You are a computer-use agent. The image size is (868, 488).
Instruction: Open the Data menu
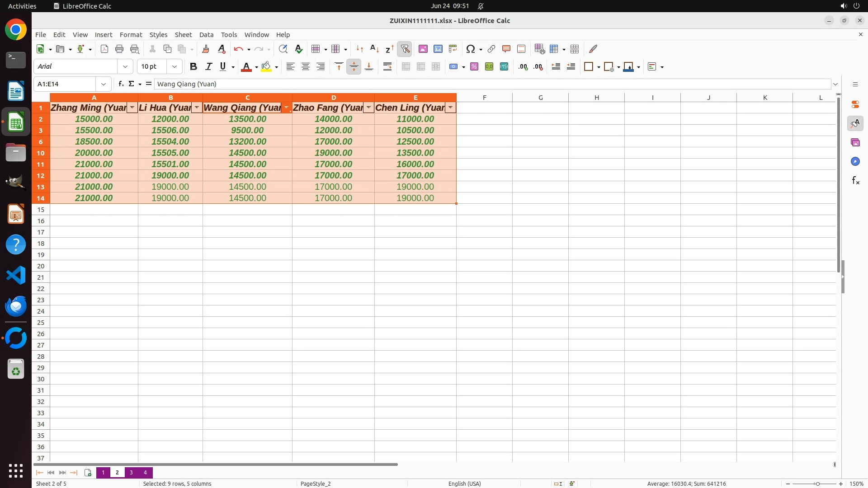(206, 34)
